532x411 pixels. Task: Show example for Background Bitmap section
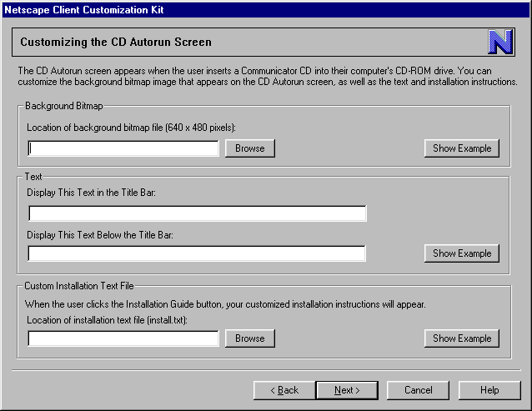(x=462, y=148)
